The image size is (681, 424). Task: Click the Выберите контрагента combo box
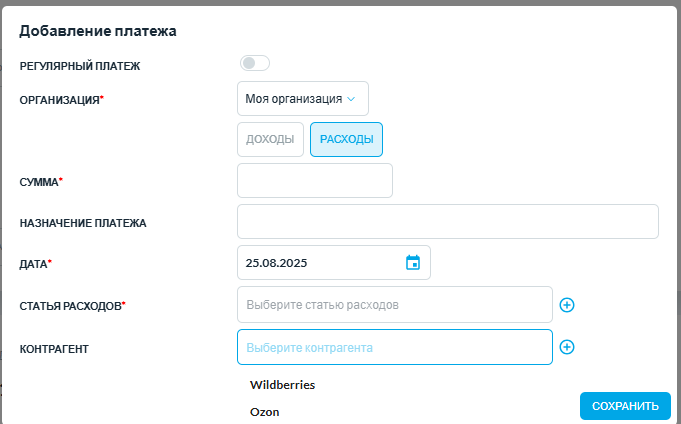(395, 347)
